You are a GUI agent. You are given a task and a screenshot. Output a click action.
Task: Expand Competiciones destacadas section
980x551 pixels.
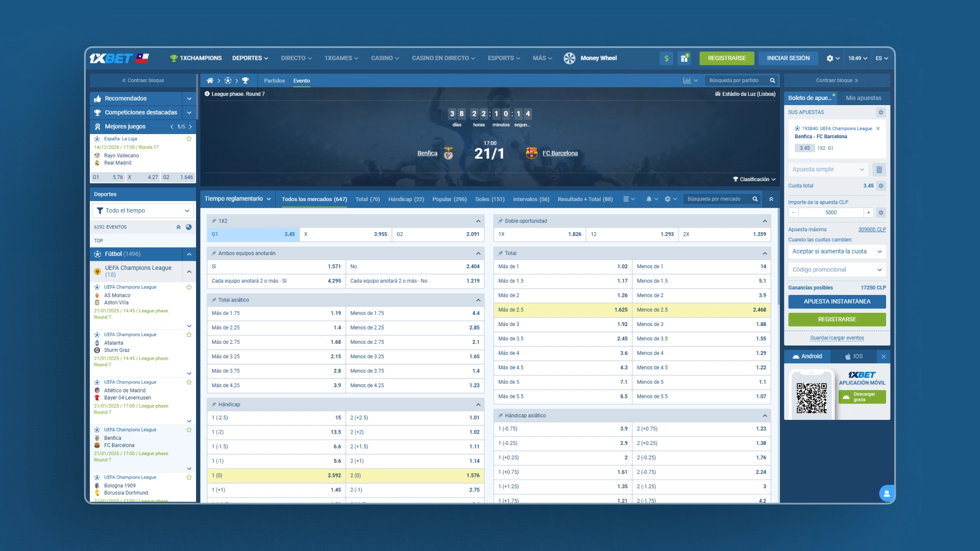189,113
